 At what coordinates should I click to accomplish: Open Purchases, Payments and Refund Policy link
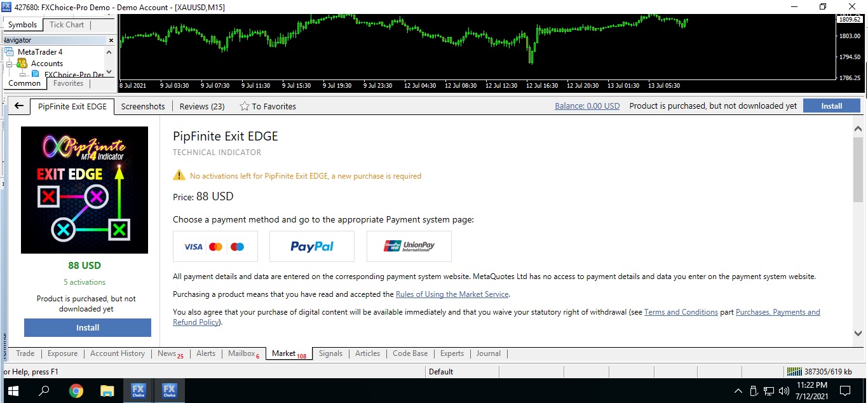point(778,312)
